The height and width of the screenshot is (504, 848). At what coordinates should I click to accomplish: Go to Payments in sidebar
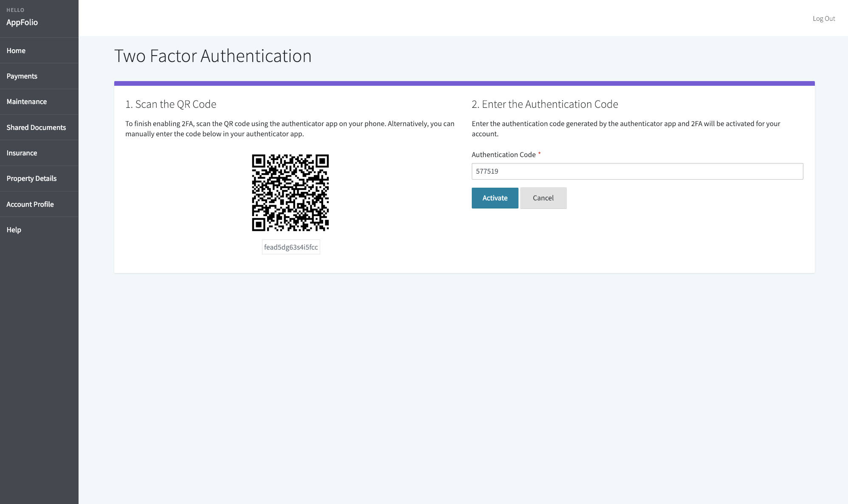click(22, 76)
